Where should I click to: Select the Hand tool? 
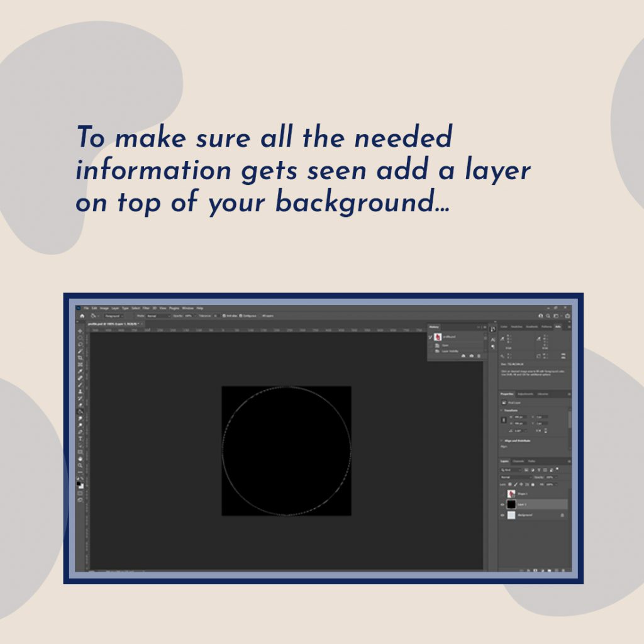tap(80, 458)
